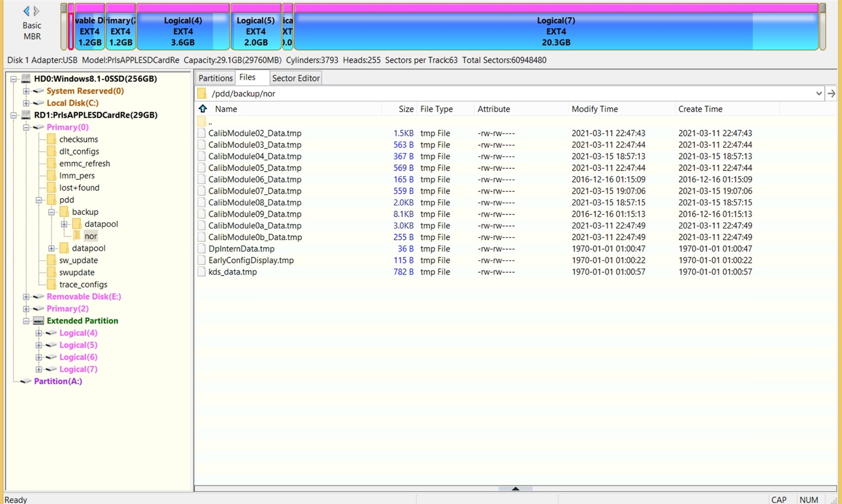
Task: Click the kds_data.tmp file icon
Action: pyautogui.click(x=202, y=272)
